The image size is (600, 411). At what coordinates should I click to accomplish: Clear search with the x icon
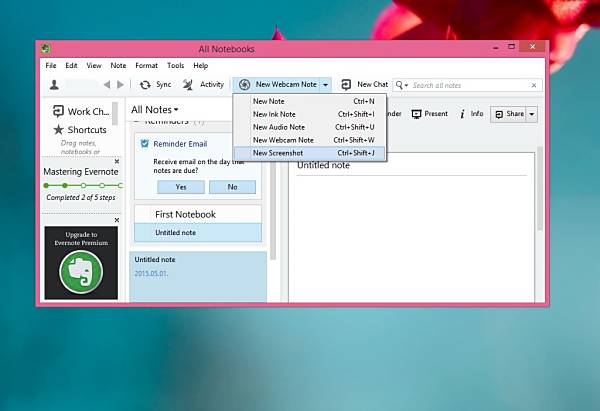pos(534,85)
